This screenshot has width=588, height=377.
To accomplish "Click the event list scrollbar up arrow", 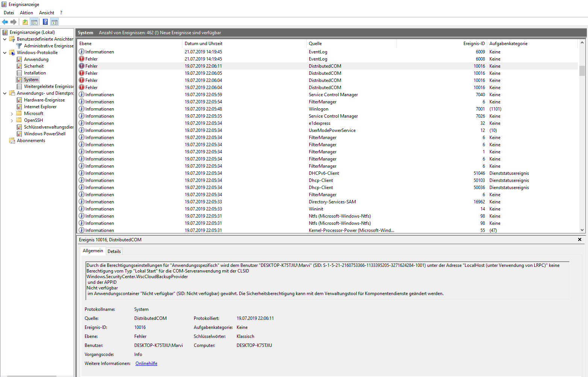I will pyautogui.click(x=582, y=42).
